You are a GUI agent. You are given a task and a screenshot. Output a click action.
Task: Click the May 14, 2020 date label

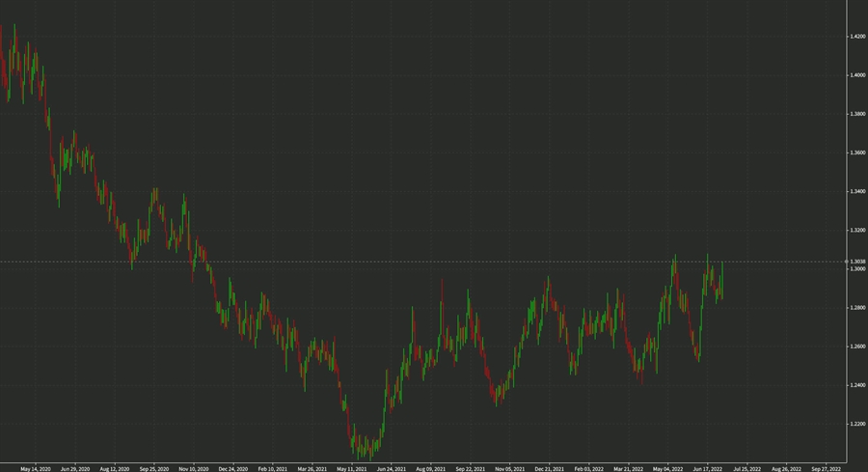click(x=36, y=469)
